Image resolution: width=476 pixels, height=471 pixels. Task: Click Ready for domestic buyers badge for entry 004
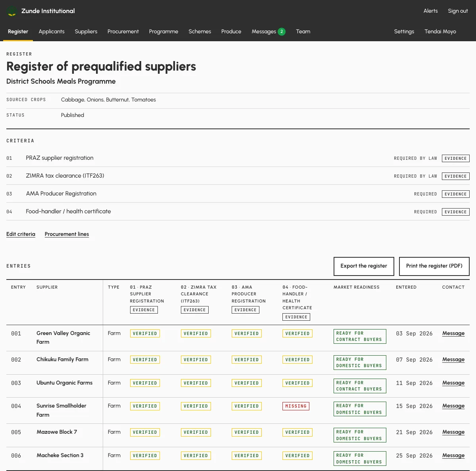360,409
